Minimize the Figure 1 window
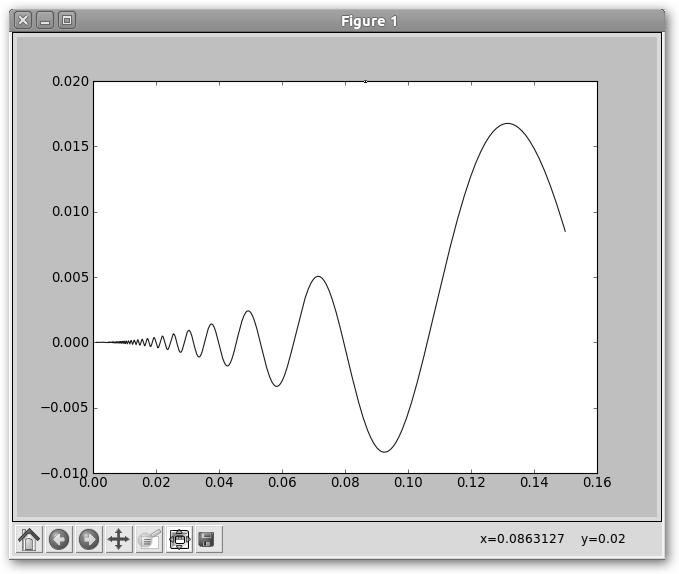The image size is (679, 574). click(45, 20)
